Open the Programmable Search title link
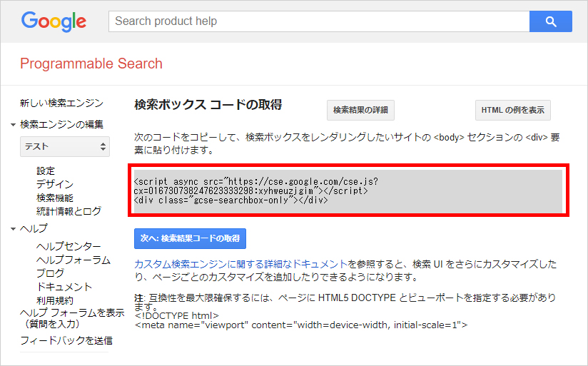The height and width of the screenshot is (366, 588). pos(91,63)
